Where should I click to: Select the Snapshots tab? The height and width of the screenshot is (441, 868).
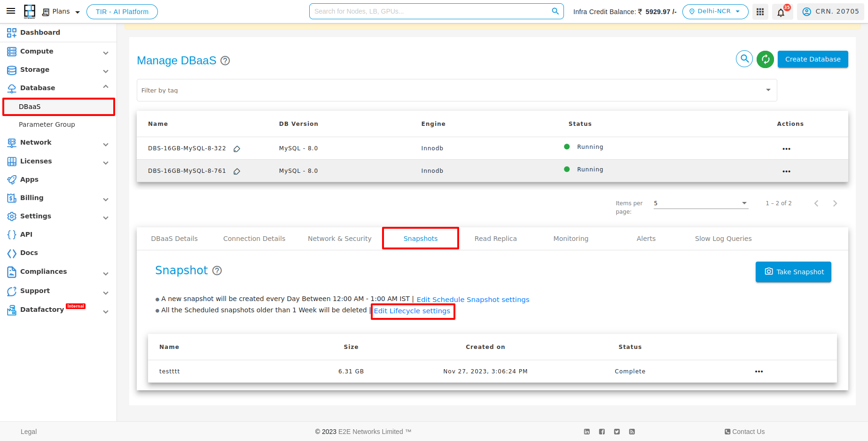pyautogui.click(x=421, y=239)
